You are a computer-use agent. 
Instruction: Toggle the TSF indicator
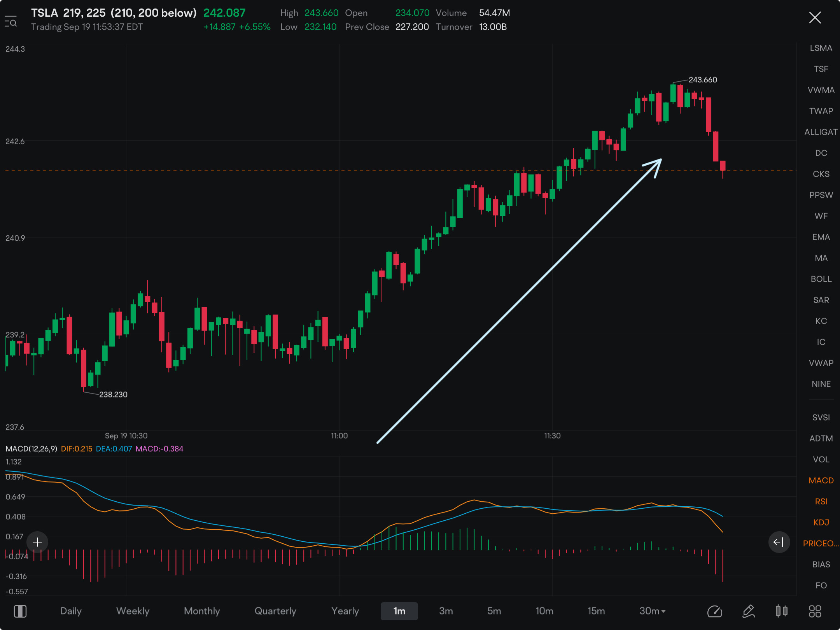[821, 69]
